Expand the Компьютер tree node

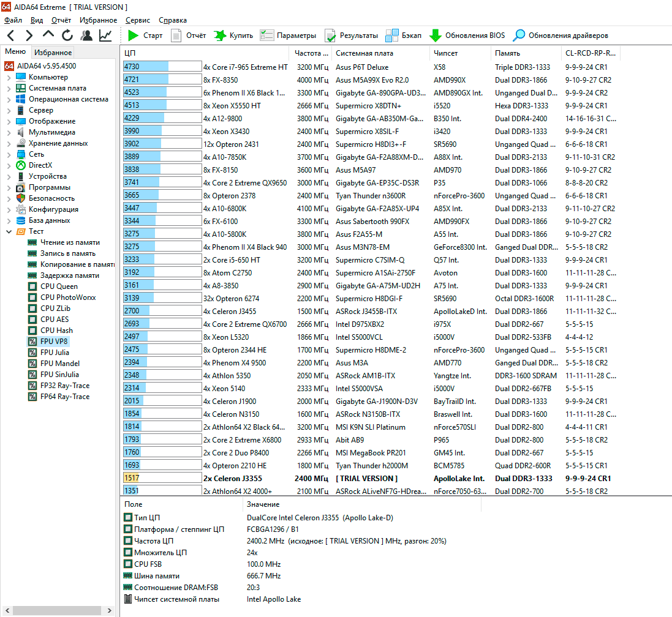9,77
